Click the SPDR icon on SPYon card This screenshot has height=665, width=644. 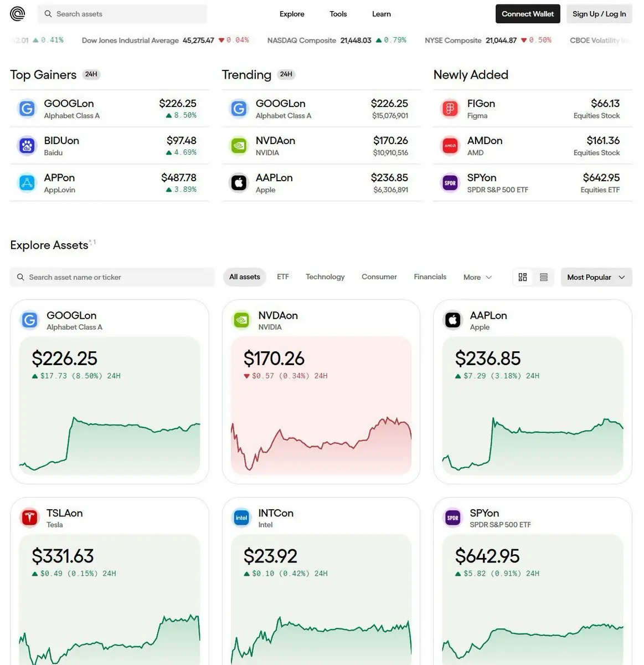[x=453, y=518]
